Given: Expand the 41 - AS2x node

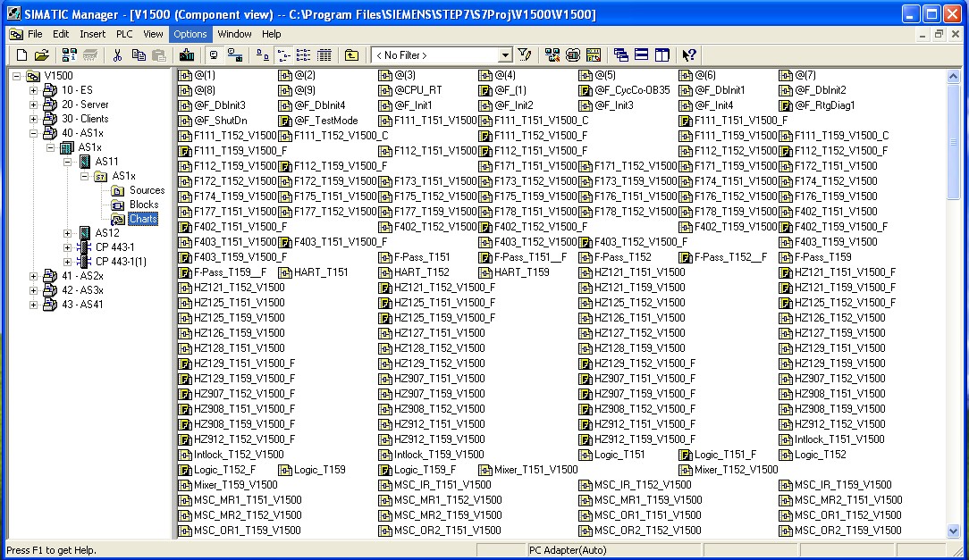Looking at the screenshot, I should point(34,275).
